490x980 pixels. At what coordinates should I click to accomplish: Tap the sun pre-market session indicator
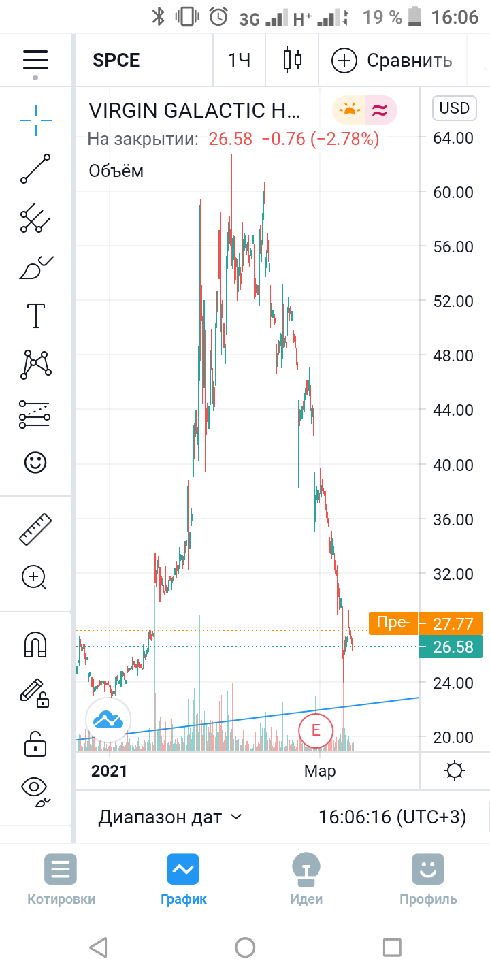(x=349, y=110)
